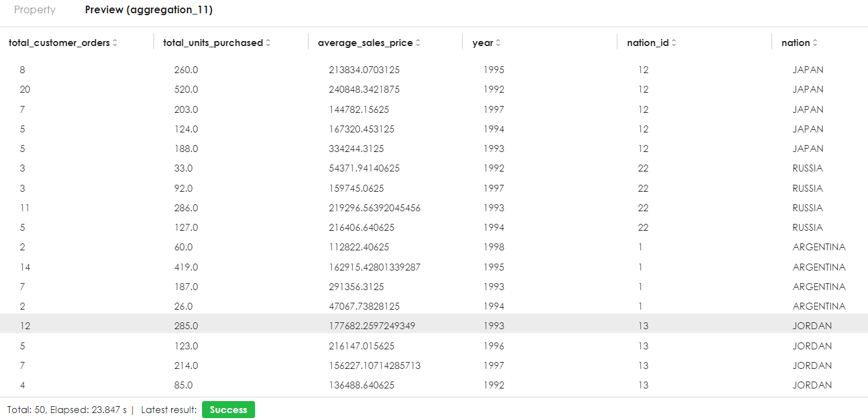Select cell value 219296.56392045456
The width and height of the screenshot is (868, 420).
click(375, 208)
